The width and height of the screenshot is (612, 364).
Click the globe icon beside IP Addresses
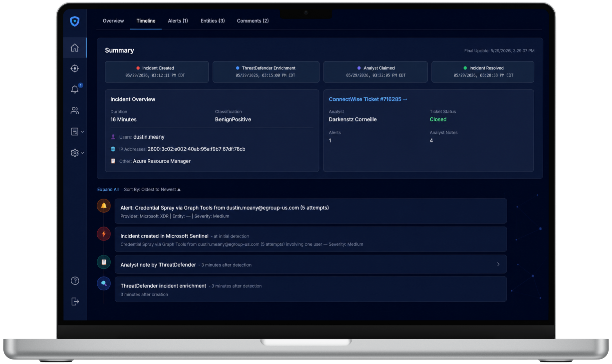pos(113,149)
